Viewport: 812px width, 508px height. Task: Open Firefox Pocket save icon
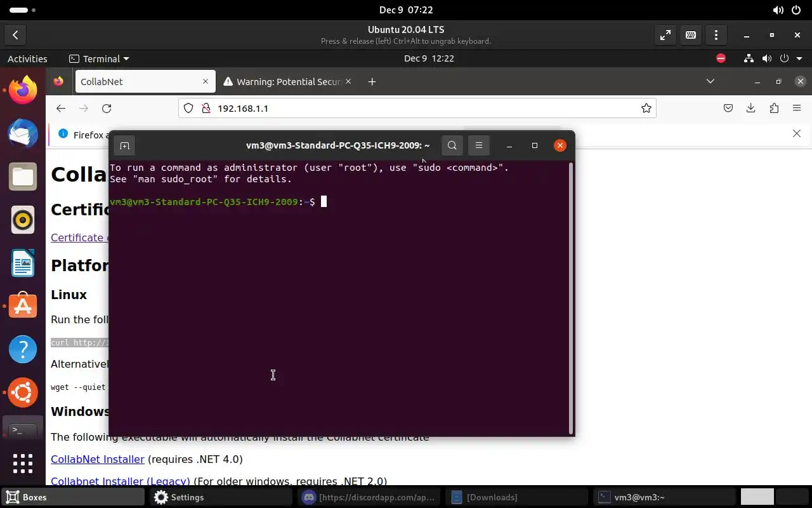click(728, 109)
